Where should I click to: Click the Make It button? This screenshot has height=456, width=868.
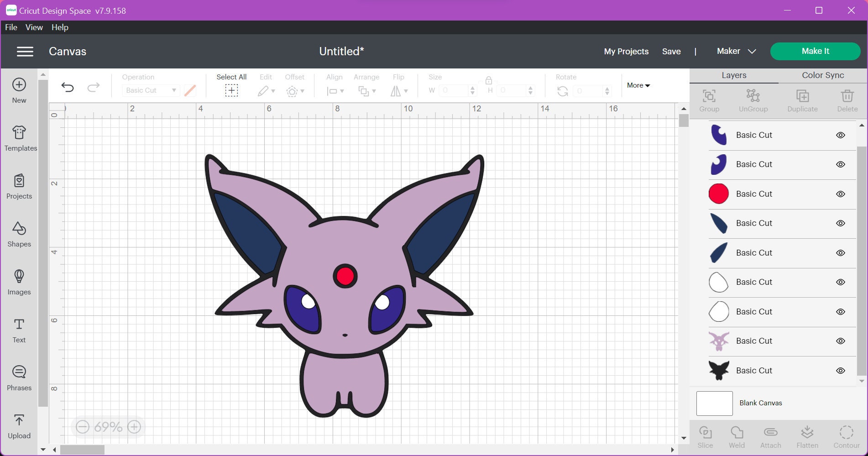click(x=815, y=51)
